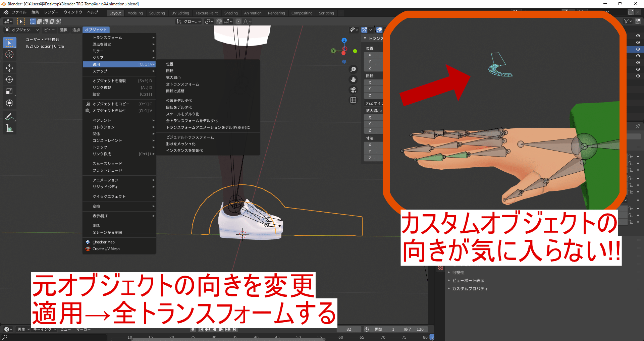
Task: Switch to the Modeling workspace tab
Action: [x=135, y=13]
